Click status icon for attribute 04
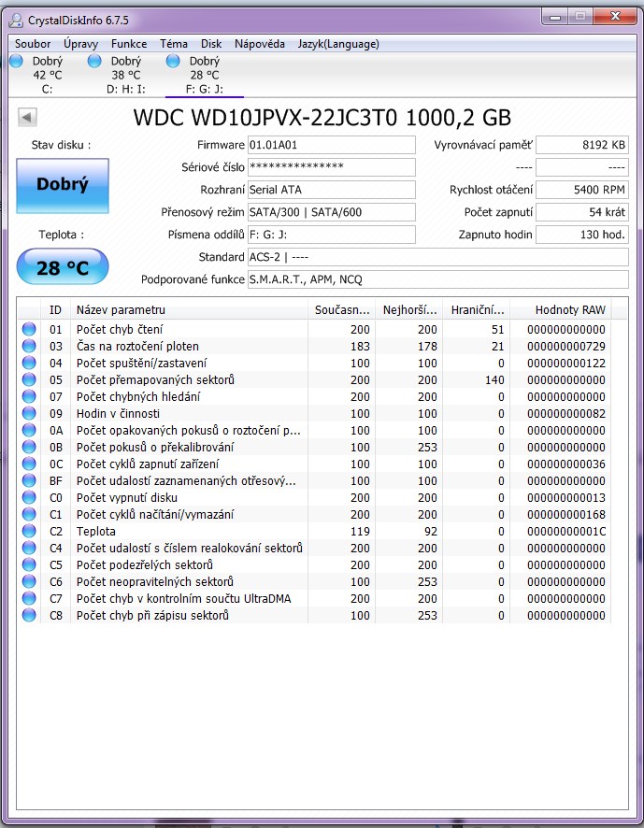 29,363
